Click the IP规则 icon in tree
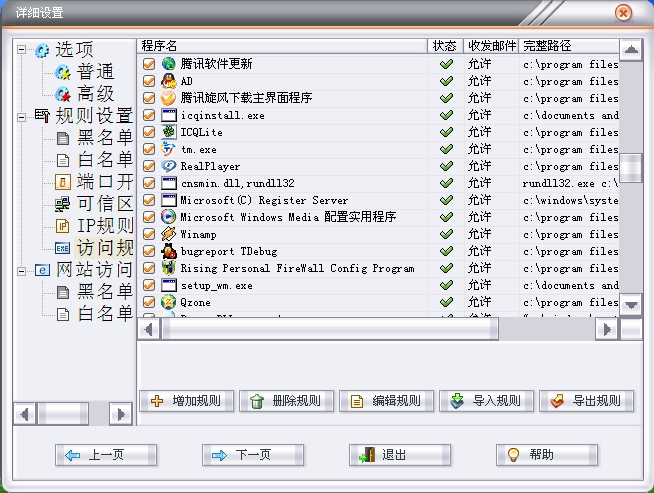 [x=63, y=226]
